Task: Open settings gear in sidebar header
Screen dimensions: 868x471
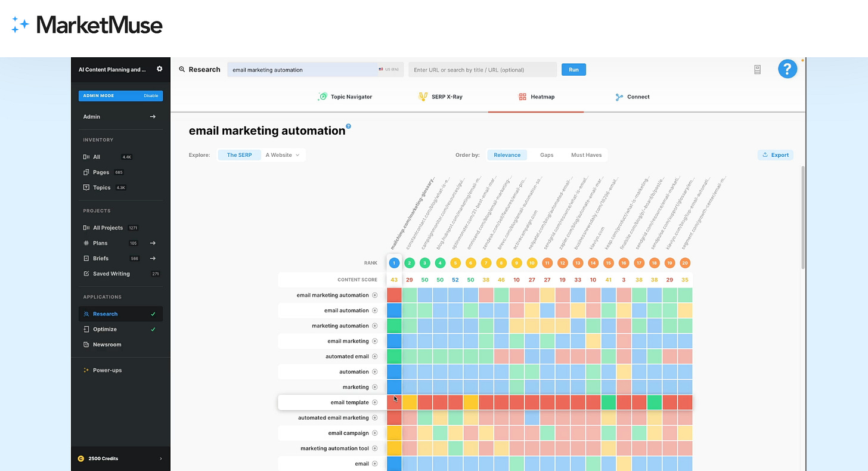Action: point(160,69)
